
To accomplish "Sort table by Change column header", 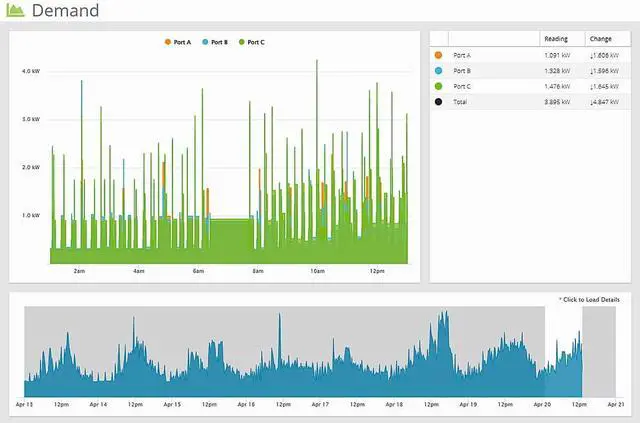I will click(601, 38).
